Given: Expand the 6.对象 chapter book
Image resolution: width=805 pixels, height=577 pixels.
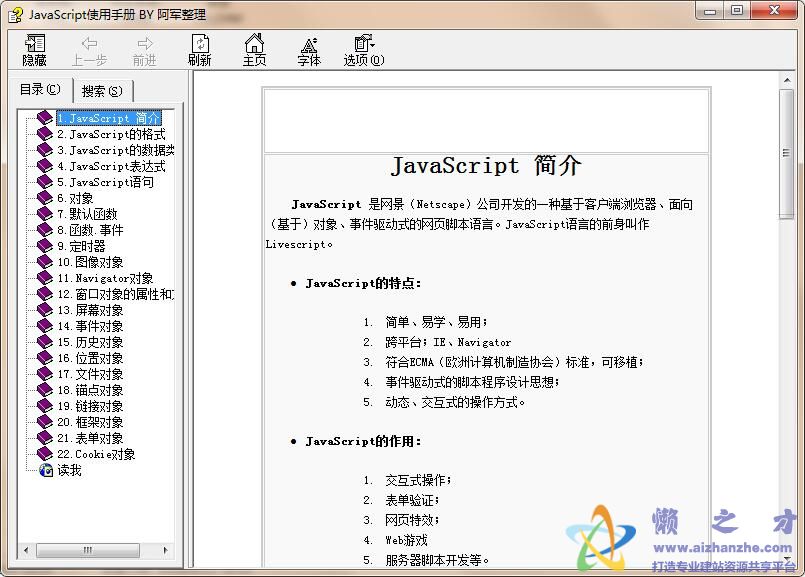Looking at the screenshot, I should pos(44,197).
